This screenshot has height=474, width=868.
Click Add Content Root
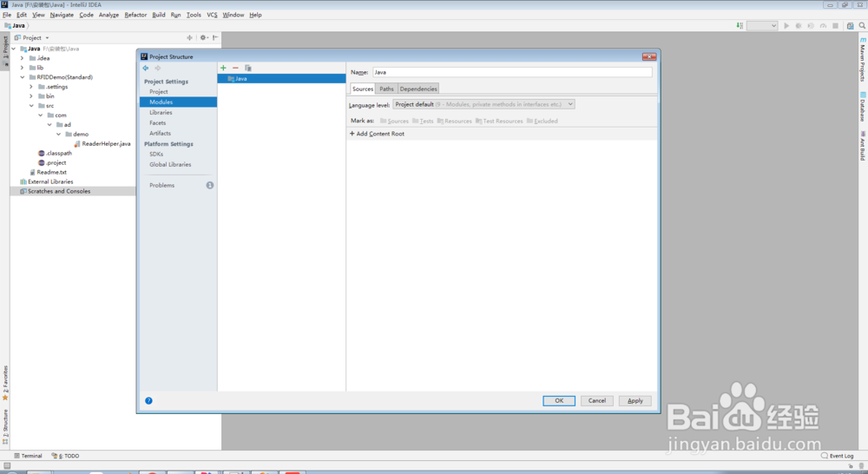[x=377, y=134]
